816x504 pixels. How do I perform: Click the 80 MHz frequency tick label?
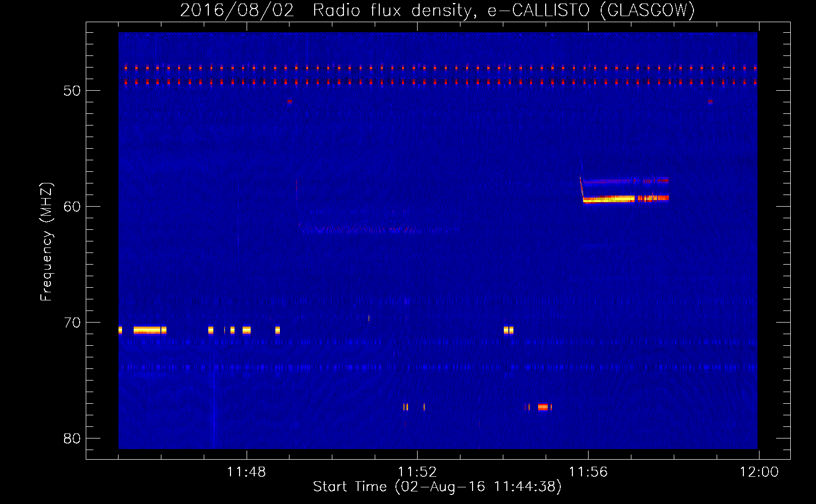[x=72, y=438]
